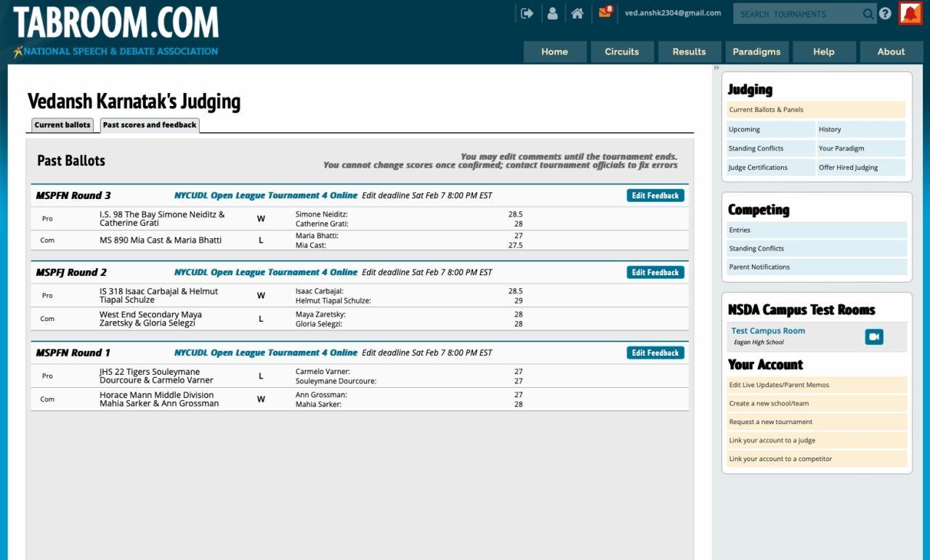Collapse the sidebar with the double-arrow toggle
Viewport: 930px width, 560px height.
coord(716,68)
